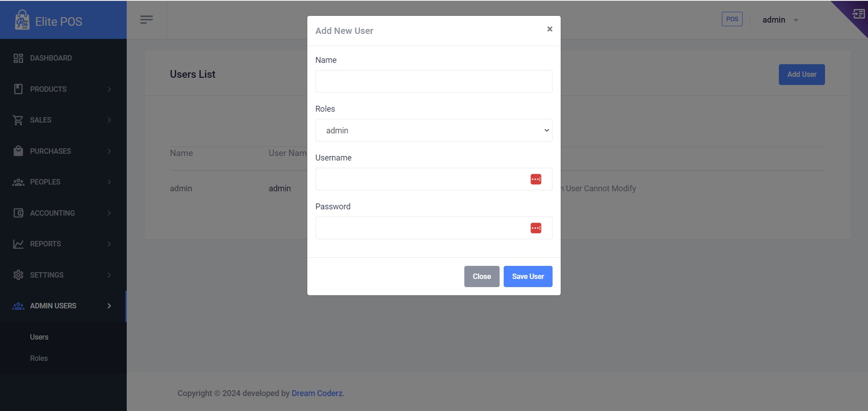Focus the Name input field
Image resolution: width=868 pixels, height=411 pixels.
pyautogui.click(x=434, y=81)
